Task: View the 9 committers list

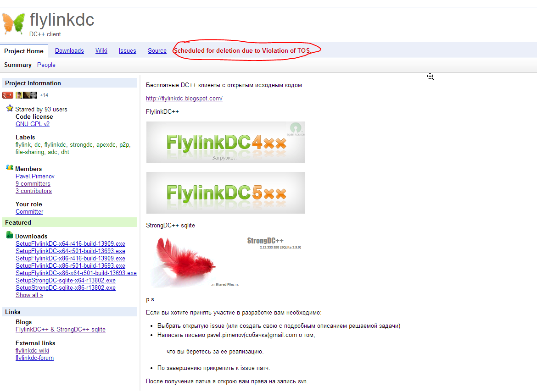Action: (x=33, y=184)
